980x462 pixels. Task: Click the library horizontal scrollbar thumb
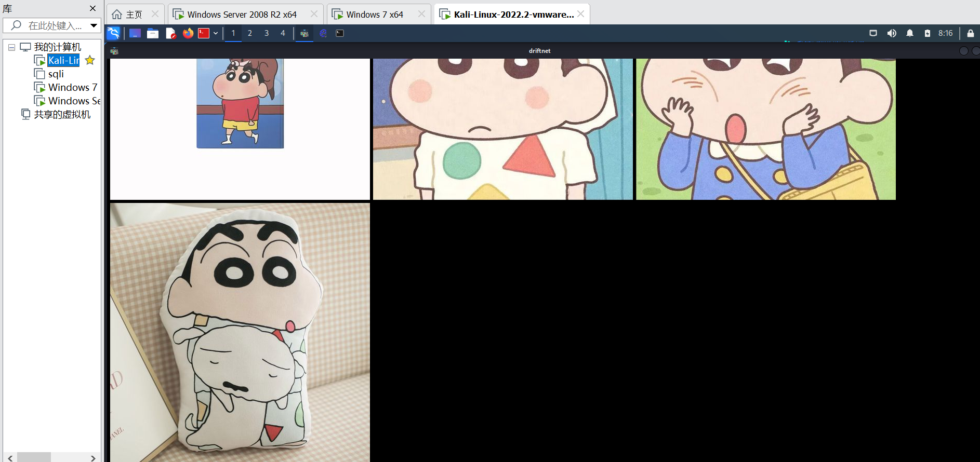pos(34,458)
